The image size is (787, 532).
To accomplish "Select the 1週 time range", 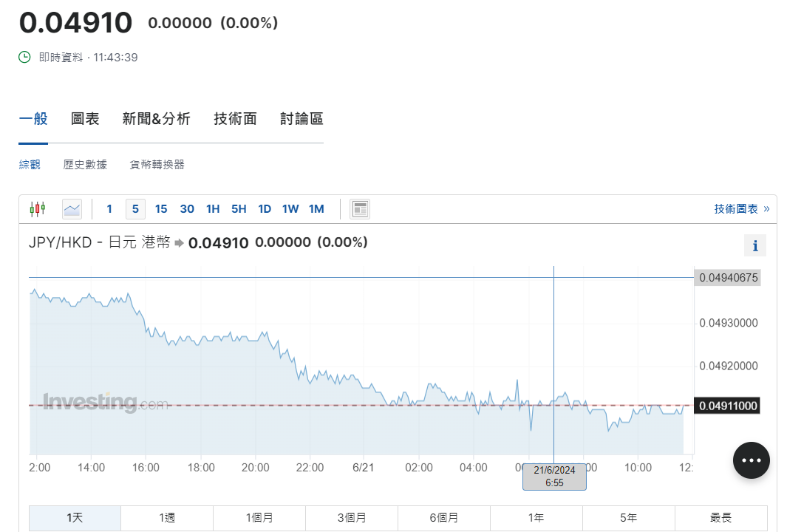I will pos(167,518).
